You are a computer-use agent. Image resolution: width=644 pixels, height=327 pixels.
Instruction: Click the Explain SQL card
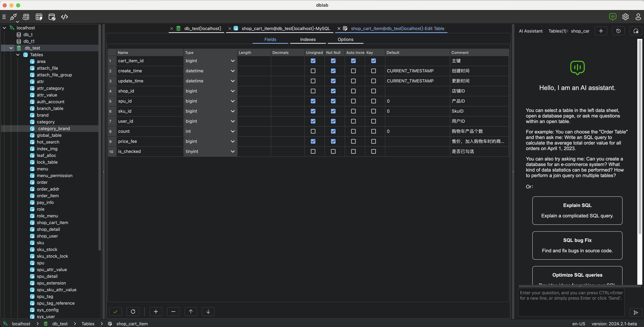point(577,210)
